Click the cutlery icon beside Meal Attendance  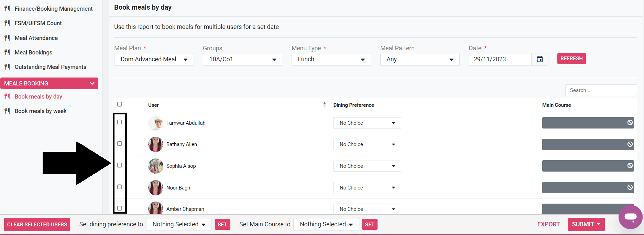(7, 38)
